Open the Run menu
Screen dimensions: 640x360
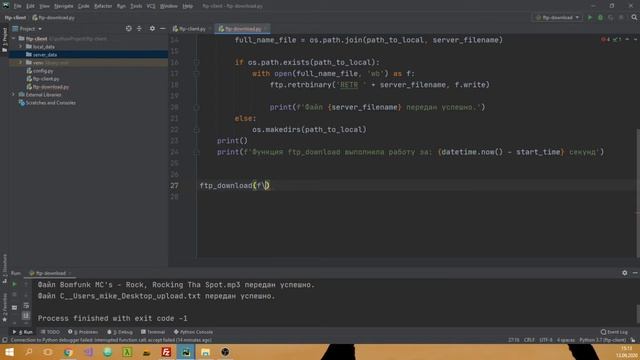[121, 6]
